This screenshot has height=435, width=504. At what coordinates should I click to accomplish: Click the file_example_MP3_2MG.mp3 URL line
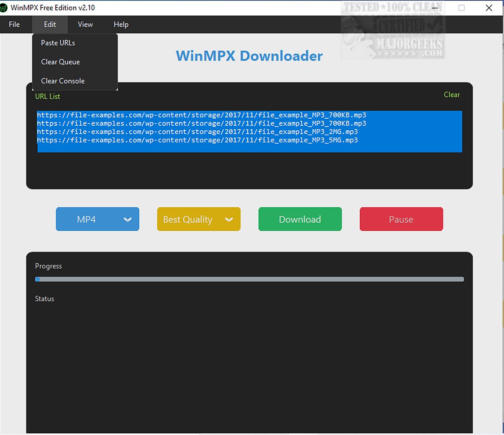pos(197,132)
